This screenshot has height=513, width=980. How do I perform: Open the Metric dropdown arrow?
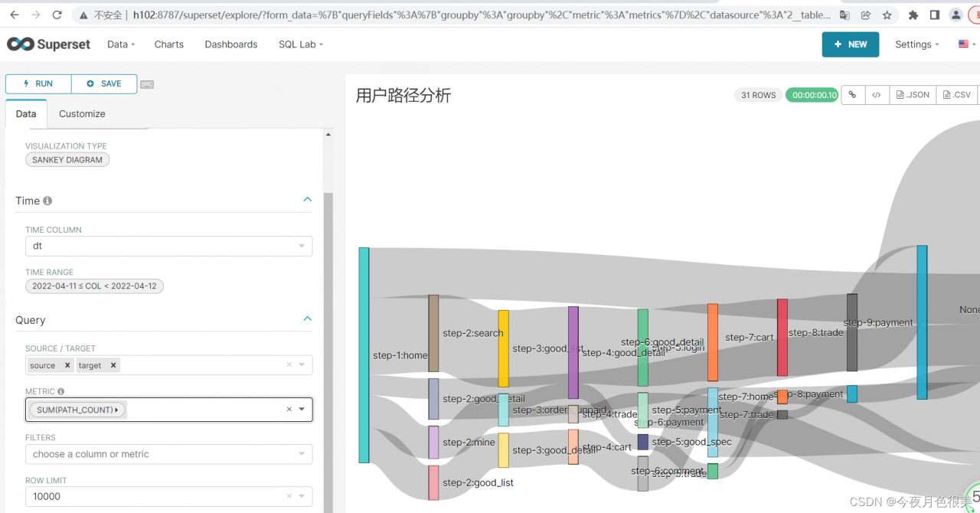pyautogui.click(x=302, y=410)
